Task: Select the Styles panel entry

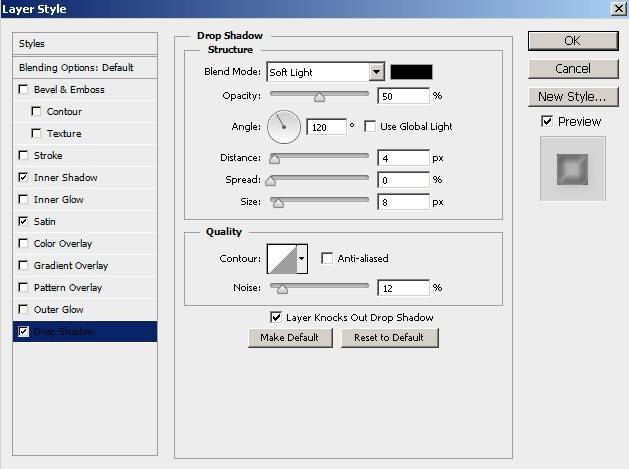Action: 85,44
